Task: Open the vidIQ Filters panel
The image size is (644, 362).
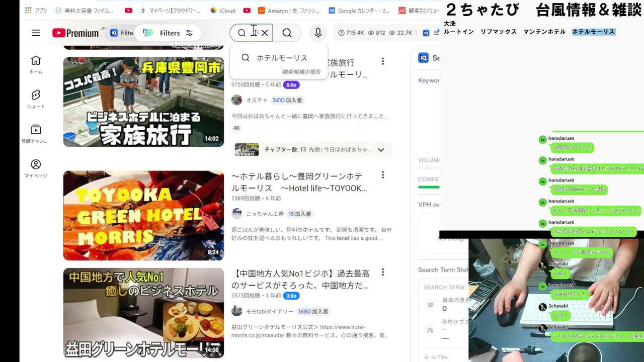Action: coord(168,33)
